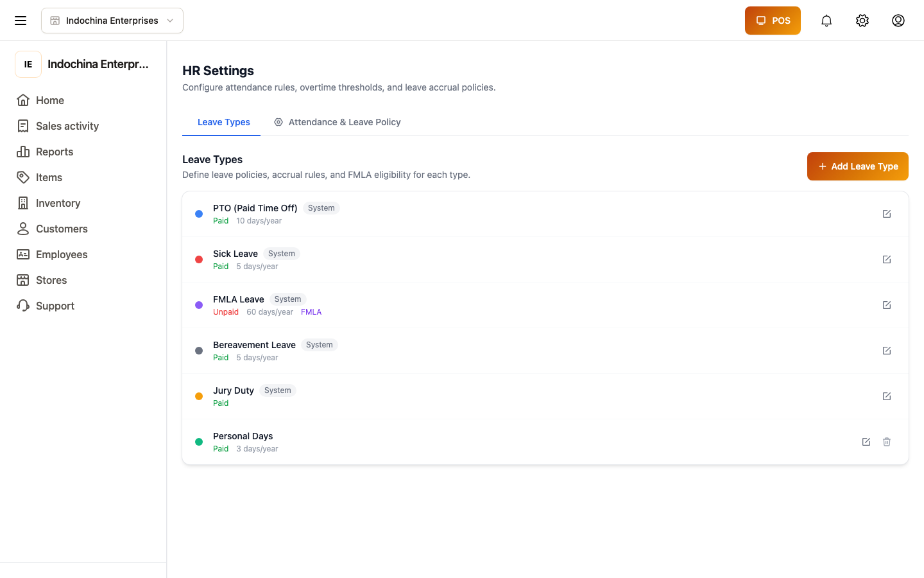Edit the PTO (Paid Time Off) leave type
The height and width of the screenshot is (578, 924).
tap(887, 214)
